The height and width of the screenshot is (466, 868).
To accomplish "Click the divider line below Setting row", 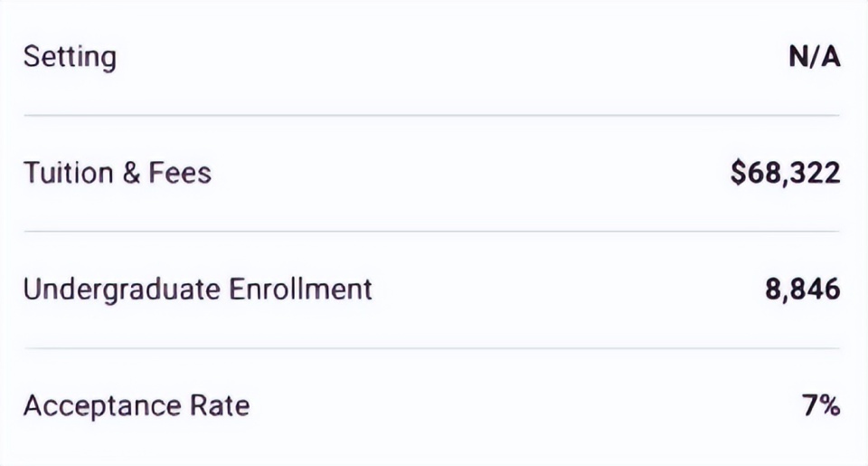I will coord(432,115).
